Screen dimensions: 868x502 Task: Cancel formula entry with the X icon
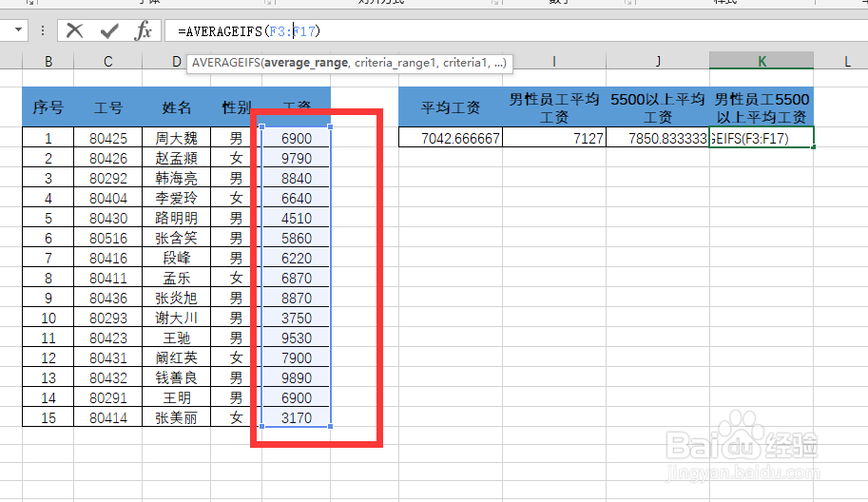click(75, 30)
